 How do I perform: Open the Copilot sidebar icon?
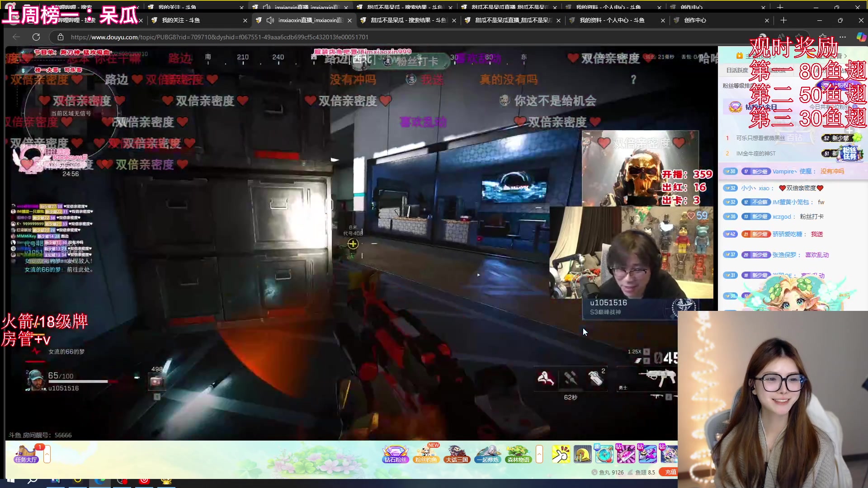tap(861, 37)
